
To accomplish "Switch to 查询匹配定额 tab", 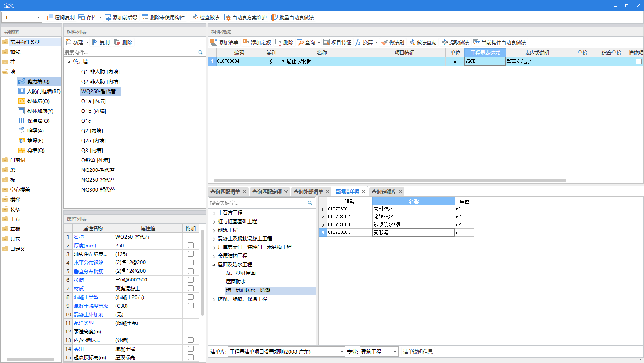I will point(267,192).
